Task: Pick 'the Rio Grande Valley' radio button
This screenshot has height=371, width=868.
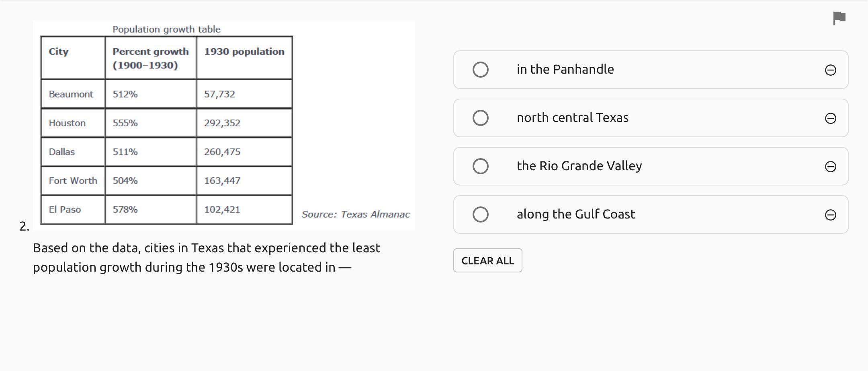Action: pos(480,166)
